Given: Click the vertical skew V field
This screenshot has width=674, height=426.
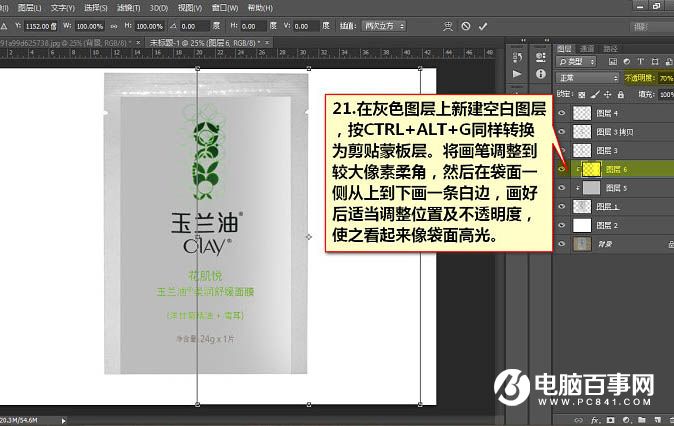Looking at the screenshot, I should pyautogui.click(x=306, y=26).
